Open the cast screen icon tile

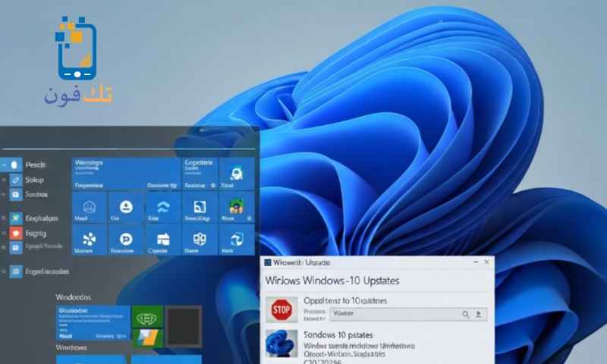(199, 207)
